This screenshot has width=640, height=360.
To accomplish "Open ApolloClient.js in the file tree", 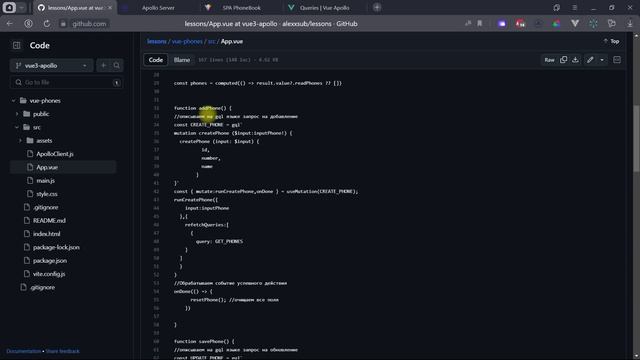I will [x=55, y=154].
